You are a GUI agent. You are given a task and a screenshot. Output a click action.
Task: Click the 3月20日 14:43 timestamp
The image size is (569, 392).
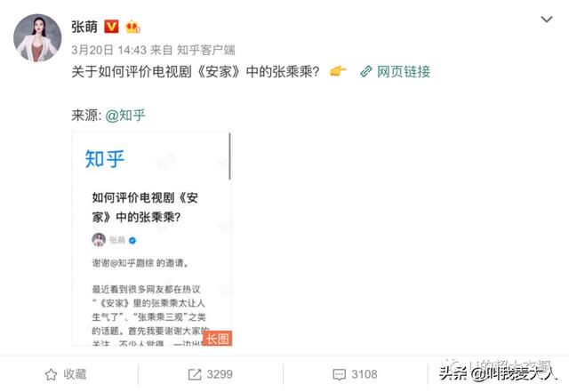108,50
